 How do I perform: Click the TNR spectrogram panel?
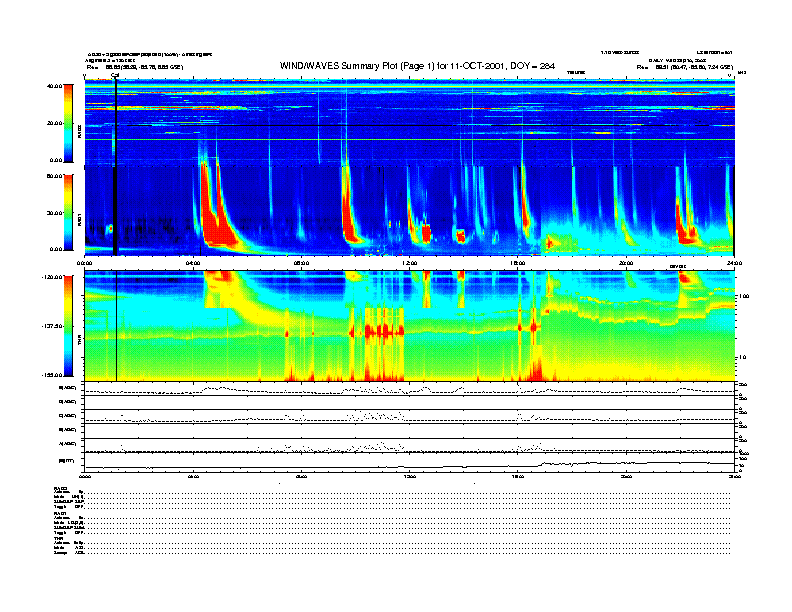tap(409, 326)
